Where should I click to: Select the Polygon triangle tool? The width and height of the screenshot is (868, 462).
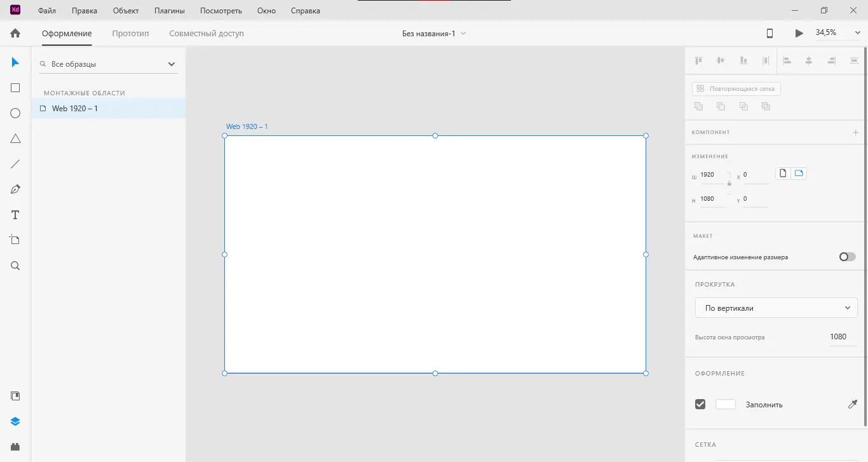pos(15,139)
